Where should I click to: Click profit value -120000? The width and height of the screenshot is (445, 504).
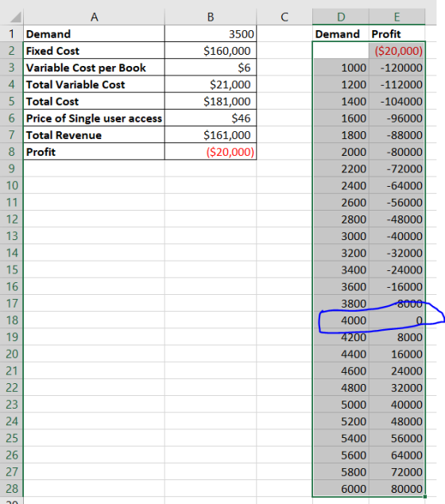tap(397, 68)
